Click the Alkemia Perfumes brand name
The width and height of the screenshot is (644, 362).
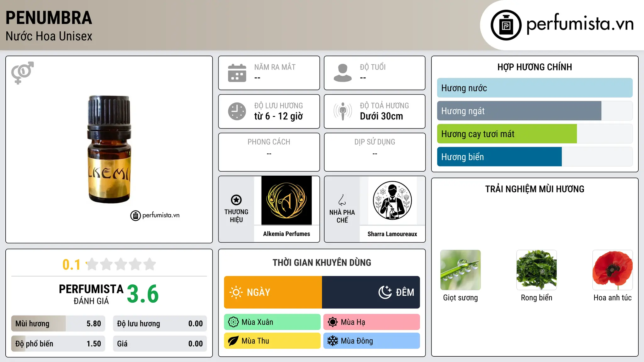click(x=286, y=234)
